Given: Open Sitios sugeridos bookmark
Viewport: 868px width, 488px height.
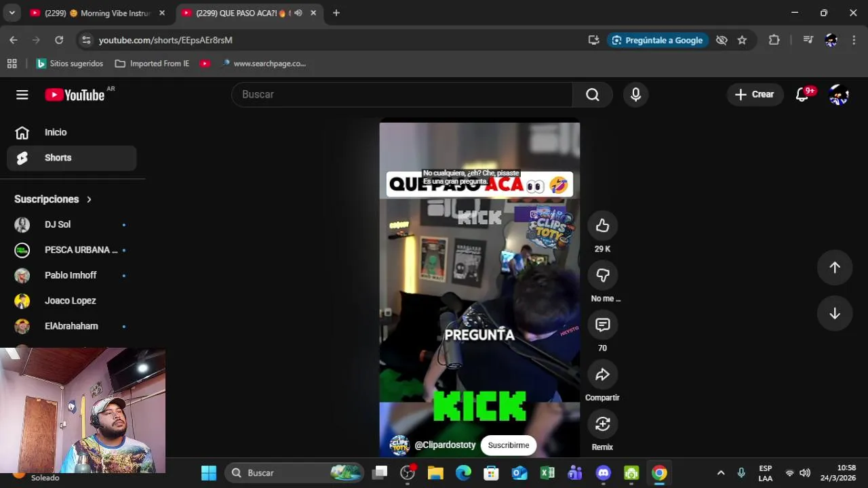Looking at the screenshot, I should [69, 64].
